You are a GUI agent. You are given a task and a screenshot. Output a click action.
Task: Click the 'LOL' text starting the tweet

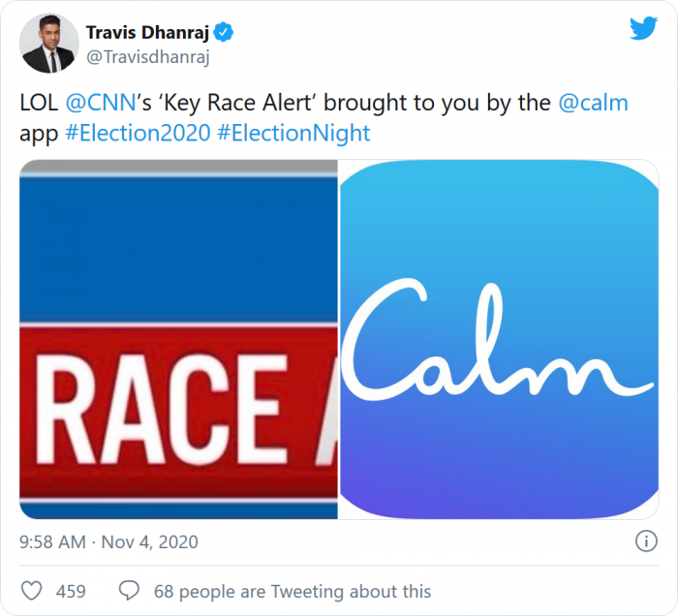[39, 103]
